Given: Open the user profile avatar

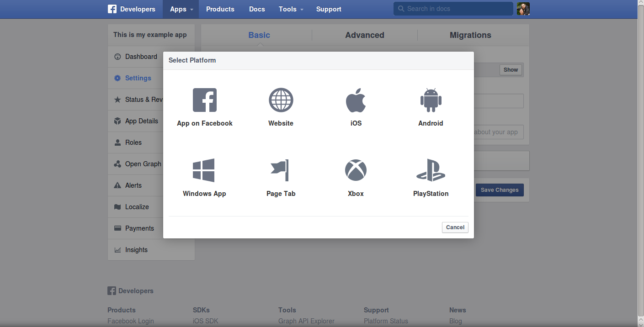Looking at the screenshot, I should 523,9.
